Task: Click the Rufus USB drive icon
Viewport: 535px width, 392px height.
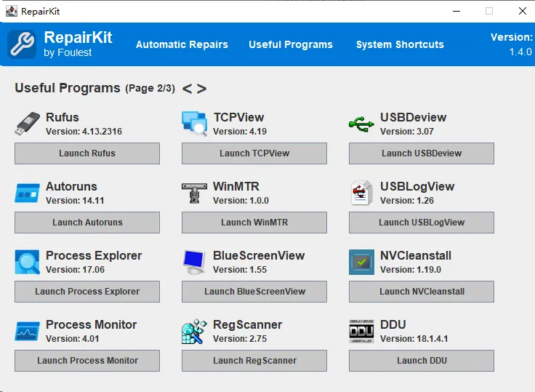Action: click(x=28, y=124)
